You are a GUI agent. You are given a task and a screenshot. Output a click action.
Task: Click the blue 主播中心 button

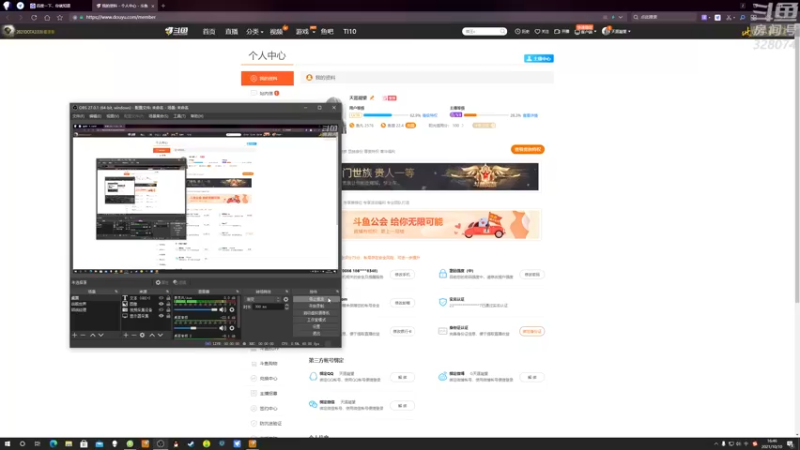pos(539,59)
